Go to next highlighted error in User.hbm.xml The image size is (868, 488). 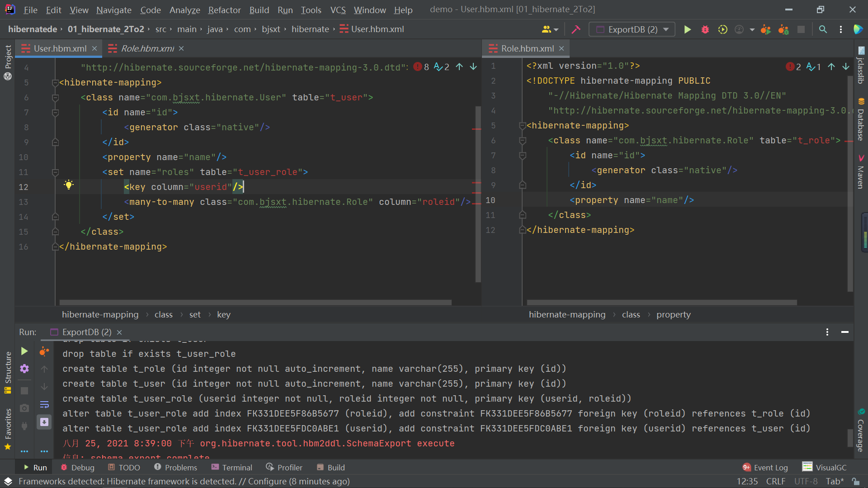(473, 67)
